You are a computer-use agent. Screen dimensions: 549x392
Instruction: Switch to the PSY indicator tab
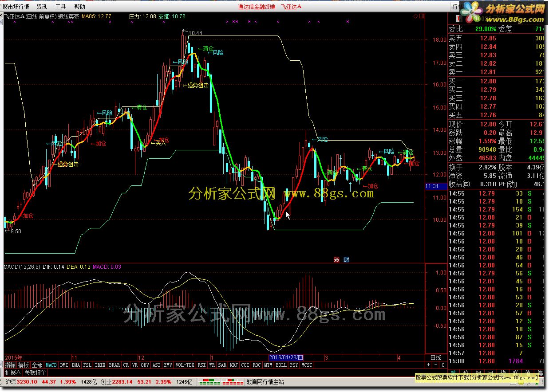294,365
